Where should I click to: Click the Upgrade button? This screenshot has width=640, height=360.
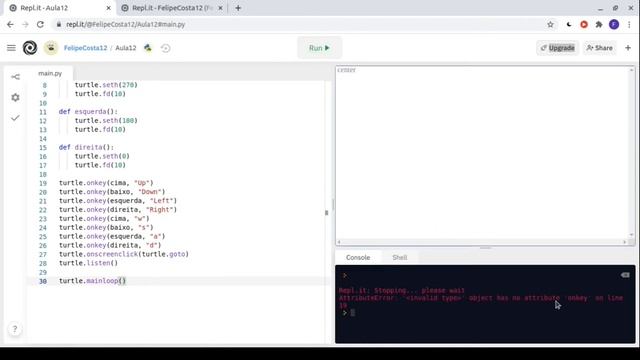click(x=557, y=48)
